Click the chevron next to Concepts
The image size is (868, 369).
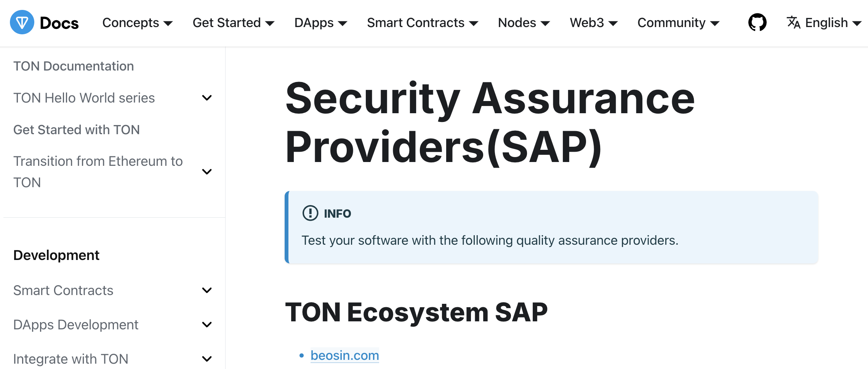coord(169,23)
